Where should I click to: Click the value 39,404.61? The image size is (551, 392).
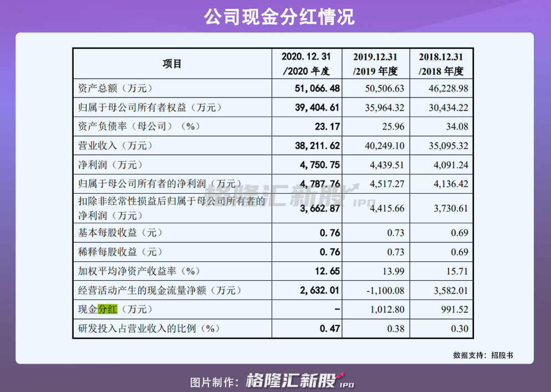[317, 107]
